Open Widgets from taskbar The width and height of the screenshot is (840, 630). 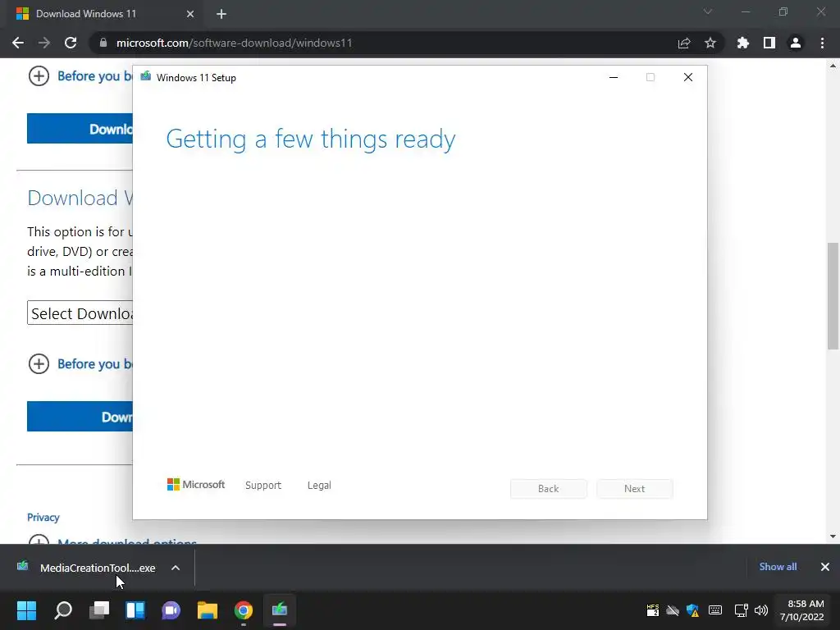135,610
